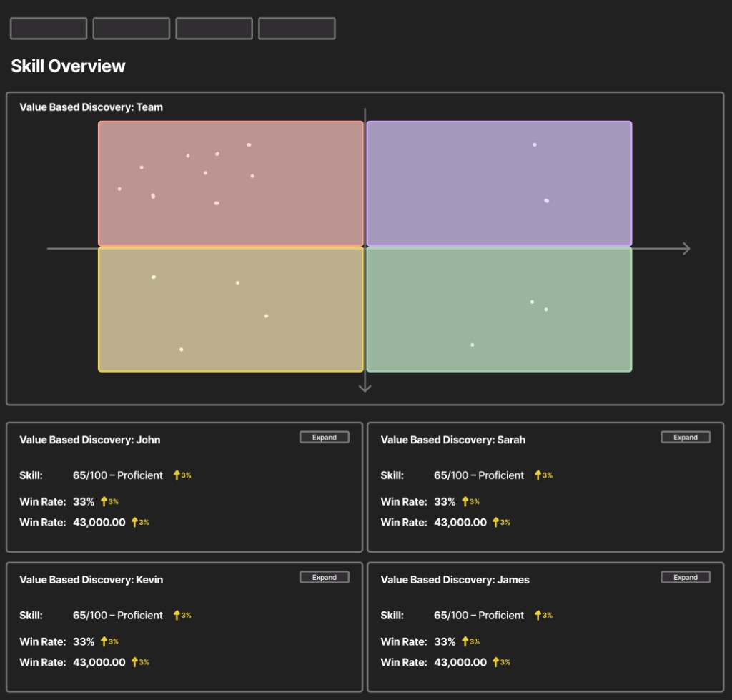Viewport: 732px width, 700px height.
Task: Click the 'Value Based Discovery: John' title
Action: point(89,440)
